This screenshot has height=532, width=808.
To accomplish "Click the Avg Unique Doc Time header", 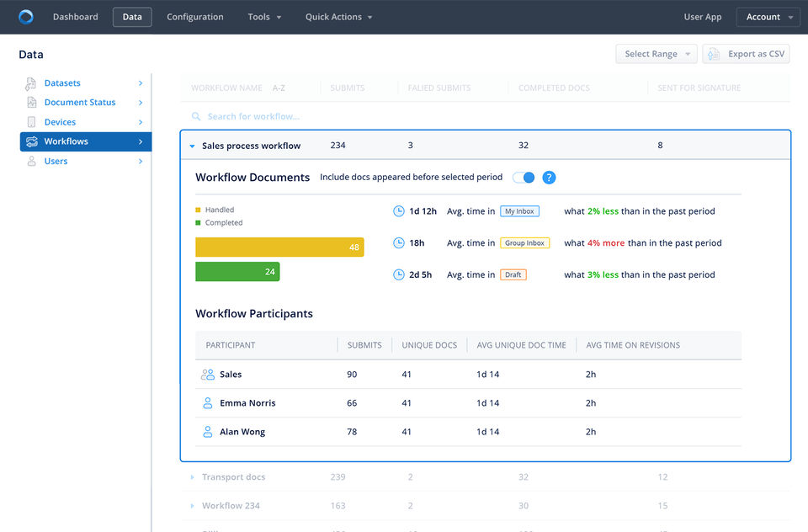I will click(x=521, y=345).
